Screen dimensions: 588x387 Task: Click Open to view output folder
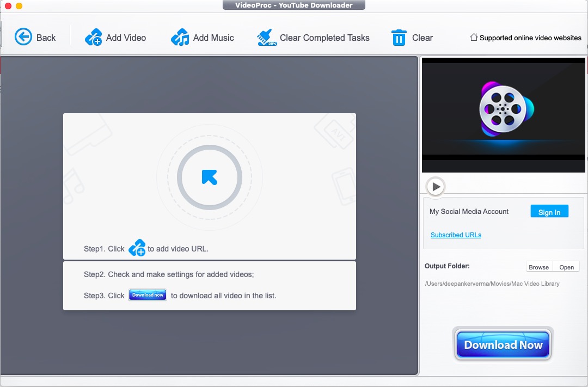[x=566, y=267]
